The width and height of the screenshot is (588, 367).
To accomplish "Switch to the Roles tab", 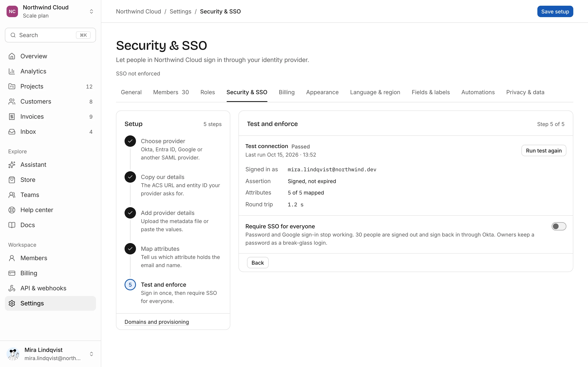I will click(207, 92).
